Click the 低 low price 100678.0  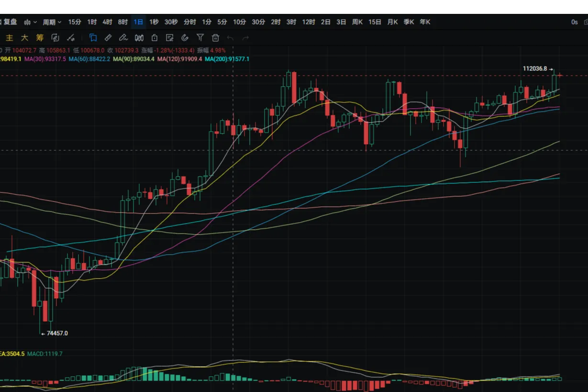point(89,50)
